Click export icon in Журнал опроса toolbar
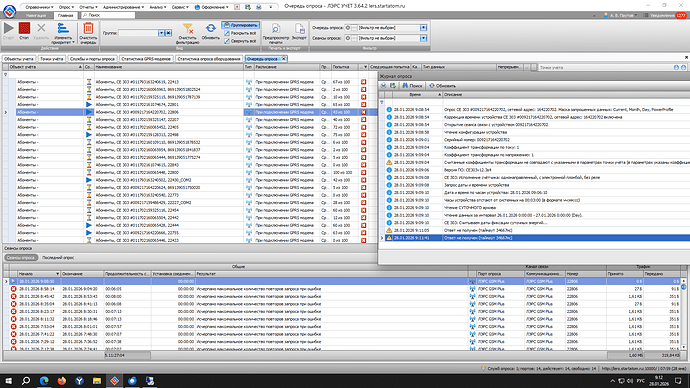Screen dimensions: 690x388 coord(393,86)
